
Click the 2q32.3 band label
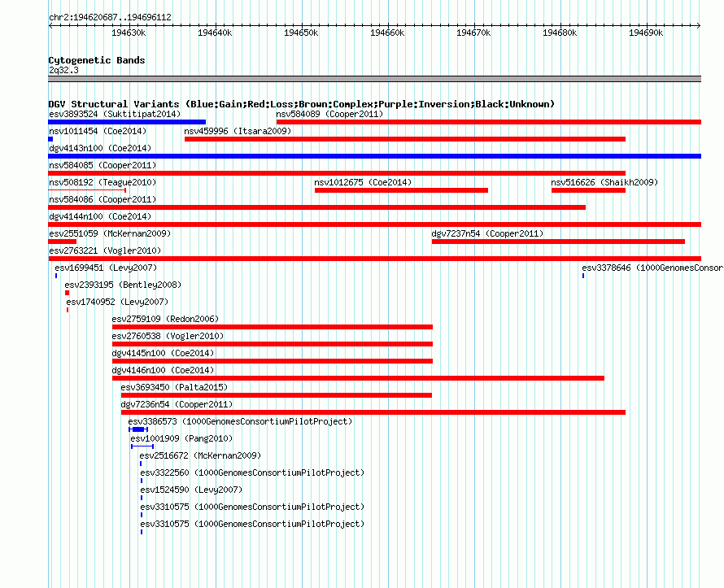coord(63,70)
